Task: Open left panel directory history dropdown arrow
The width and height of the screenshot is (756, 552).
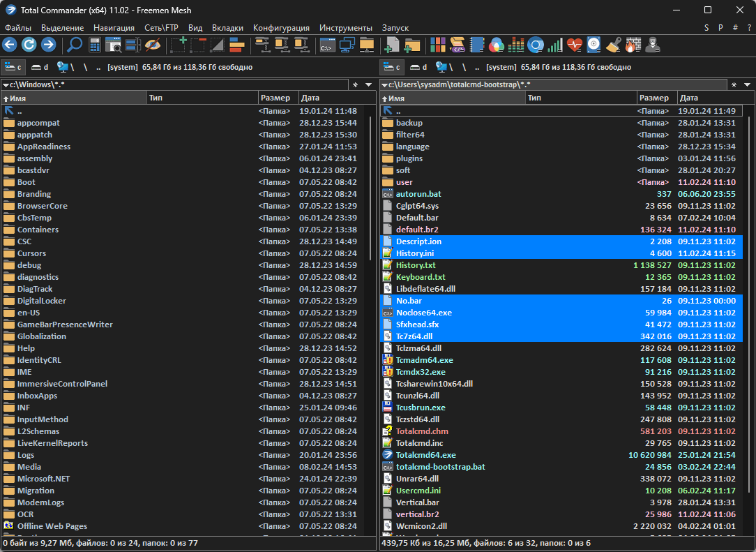Action: coord(368,84)
